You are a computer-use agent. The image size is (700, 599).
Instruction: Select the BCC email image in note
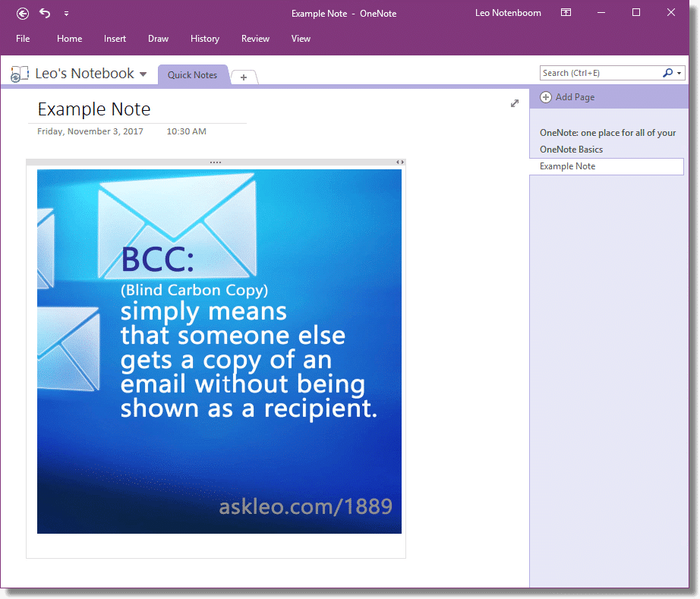pos(219,352)
